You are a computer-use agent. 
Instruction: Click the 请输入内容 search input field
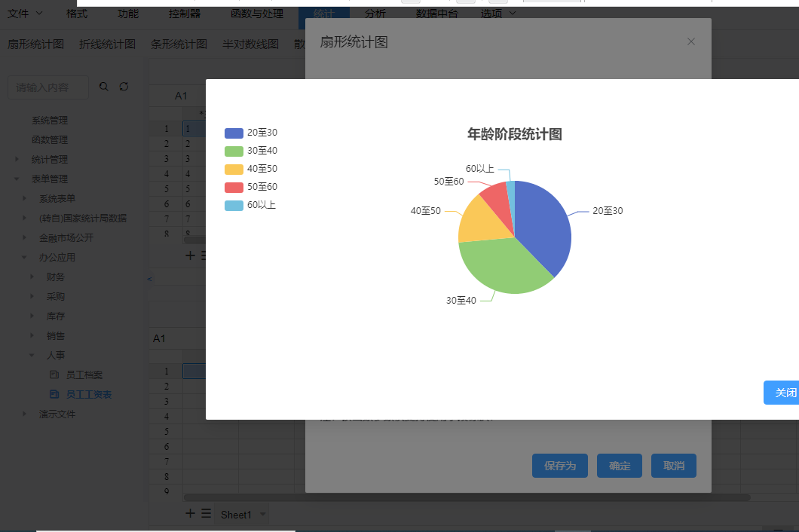[48, 87]
